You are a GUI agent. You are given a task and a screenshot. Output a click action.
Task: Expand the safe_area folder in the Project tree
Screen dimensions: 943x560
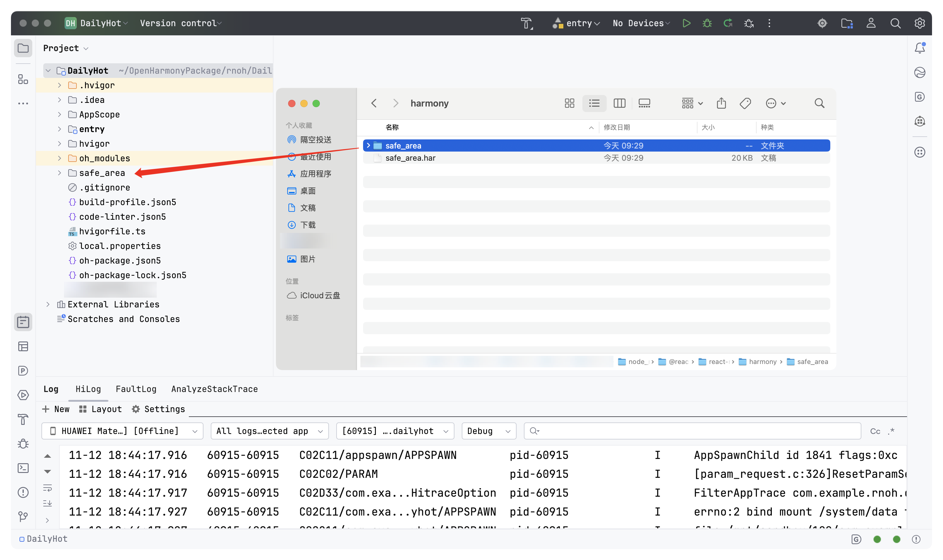click(59, 173)
